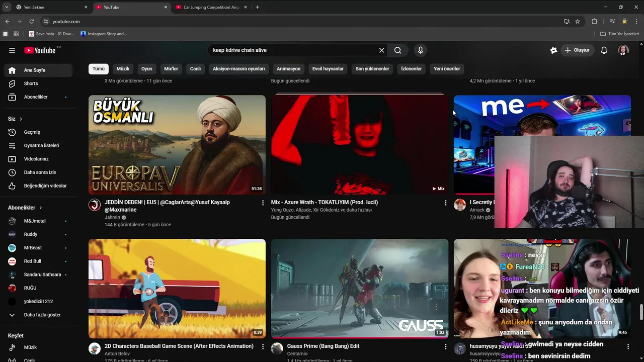This screenshot has height=362, width=644.
Task: Select the Oyun filter chip
Action: 147,69
